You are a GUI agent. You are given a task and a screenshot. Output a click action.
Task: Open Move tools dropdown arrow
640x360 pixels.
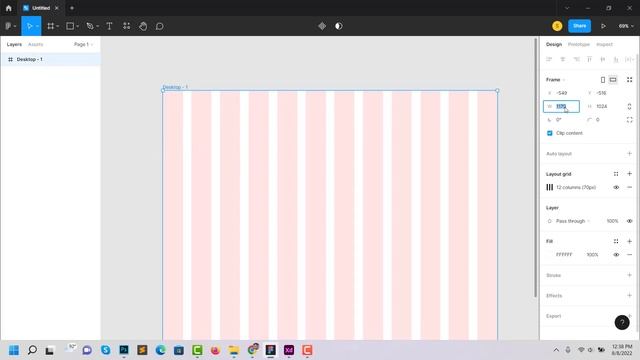coord(37,26)
